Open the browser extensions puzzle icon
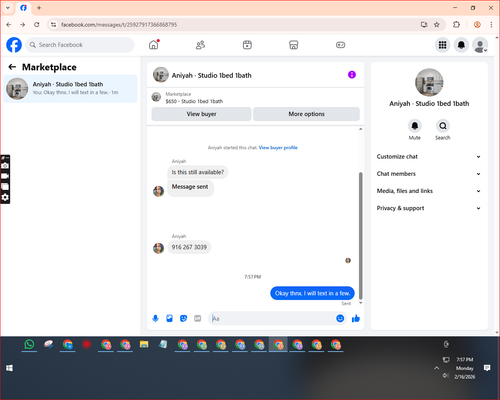500x400 pixels. click(x=456, y=24)
